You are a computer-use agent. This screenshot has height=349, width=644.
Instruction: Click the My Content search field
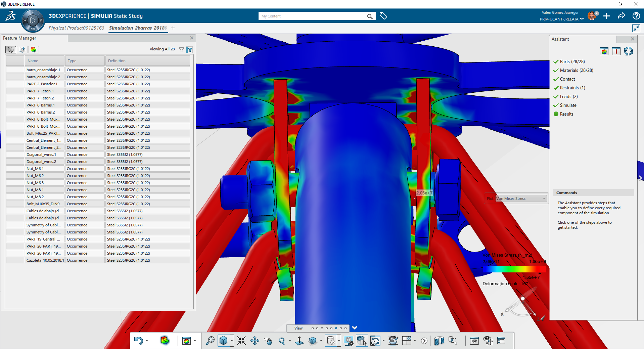312,16
